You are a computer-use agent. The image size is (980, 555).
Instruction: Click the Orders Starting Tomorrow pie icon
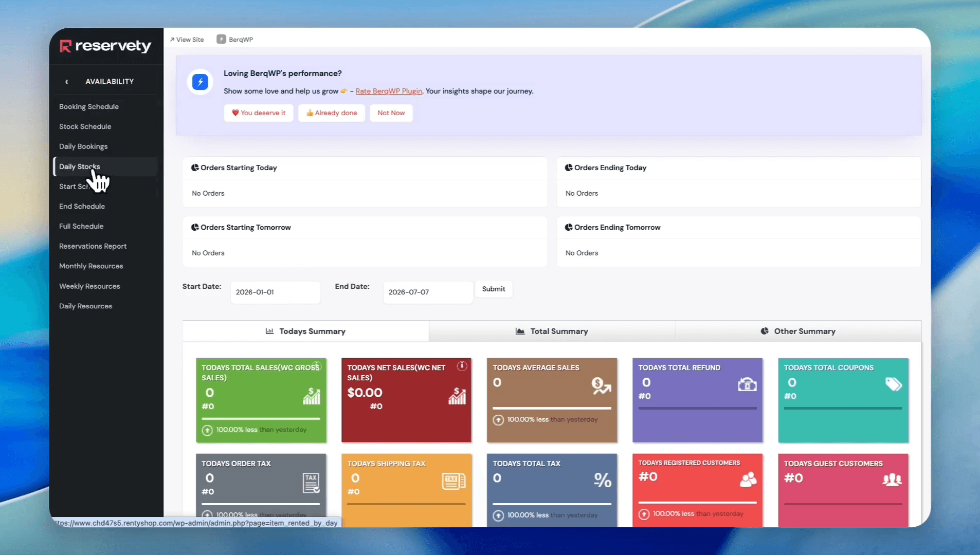195,227
